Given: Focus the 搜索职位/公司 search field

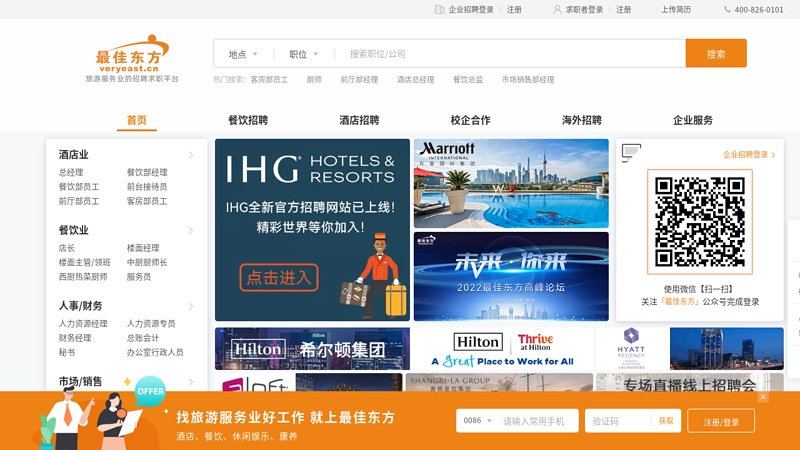Looking at the screenshot, I should coord(510,54).
